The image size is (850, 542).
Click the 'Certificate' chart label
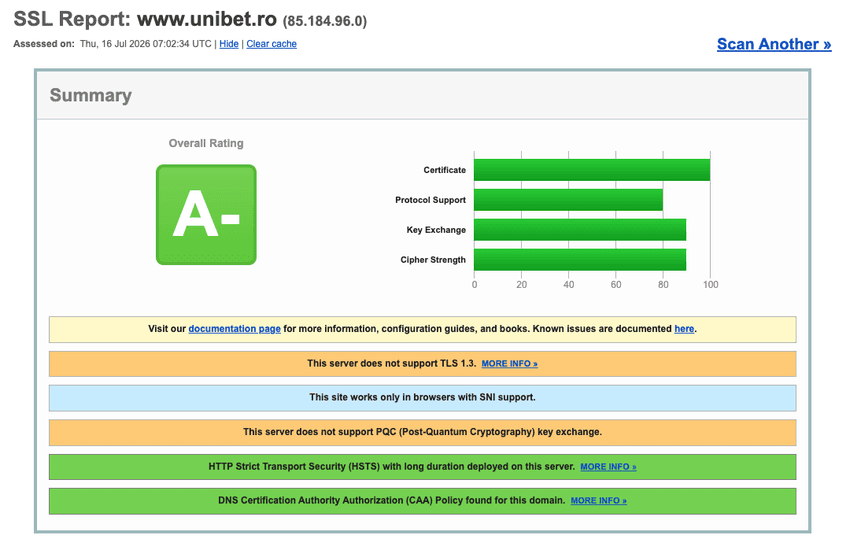tap(445, 170)
